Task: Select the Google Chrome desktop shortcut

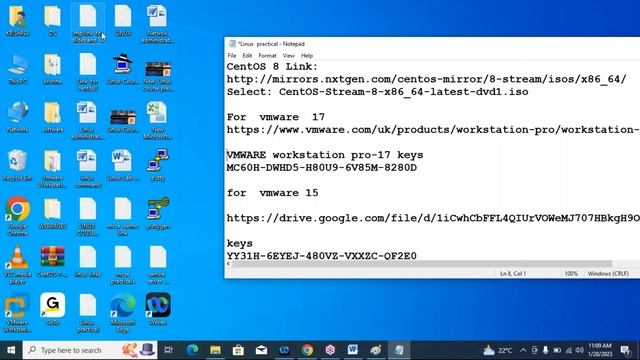Action: click(18, 216)
